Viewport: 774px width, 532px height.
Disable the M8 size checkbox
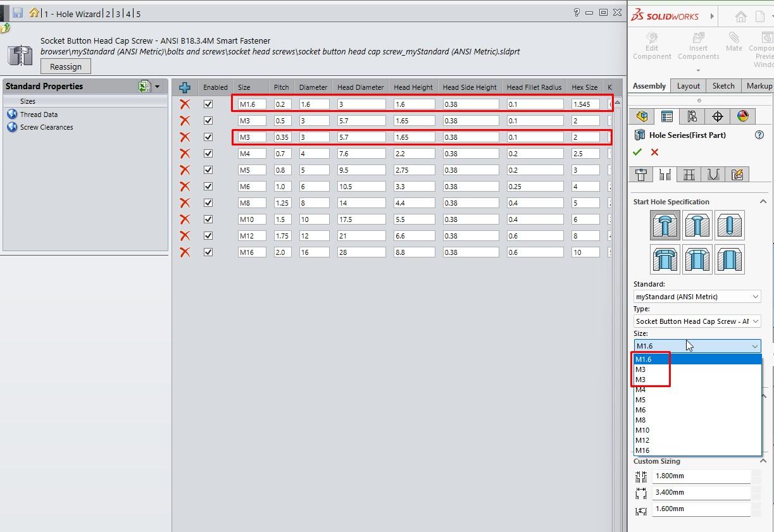click(208, 202)
